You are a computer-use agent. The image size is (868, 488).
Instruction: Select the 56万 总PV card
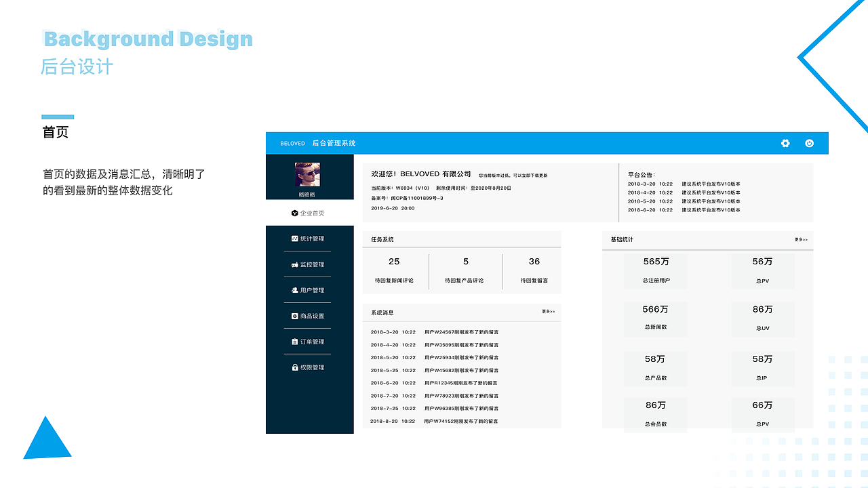click(763, 271)
